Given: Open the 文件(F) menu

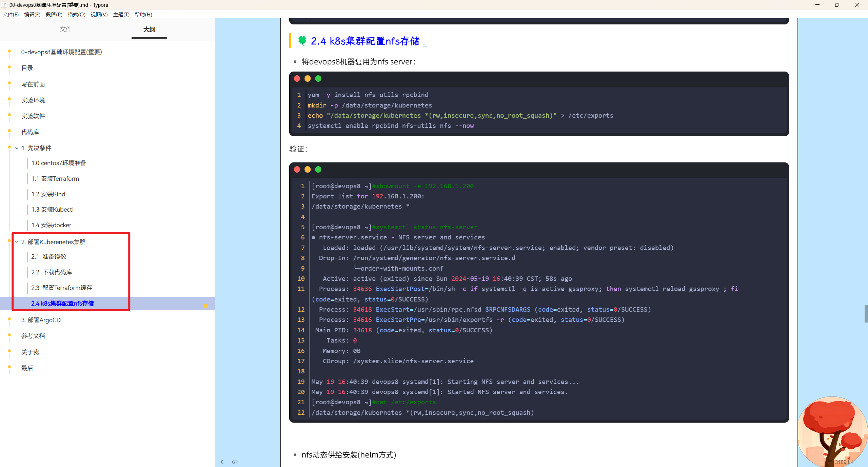Looking at the screenshot, I should click(11, 15).
